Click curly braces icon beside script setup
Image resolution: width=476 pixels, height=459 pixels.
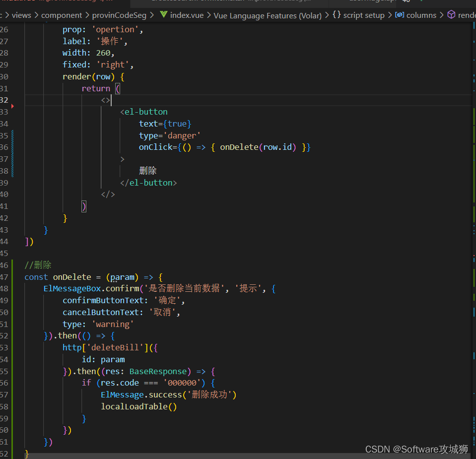pos(337,15)
